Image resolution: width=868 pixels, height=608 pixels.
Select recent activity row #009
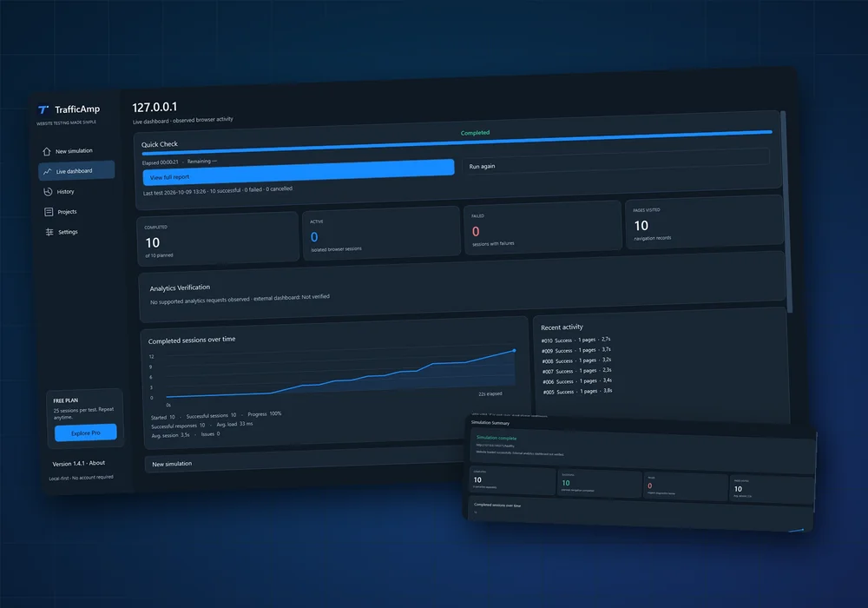575,350
